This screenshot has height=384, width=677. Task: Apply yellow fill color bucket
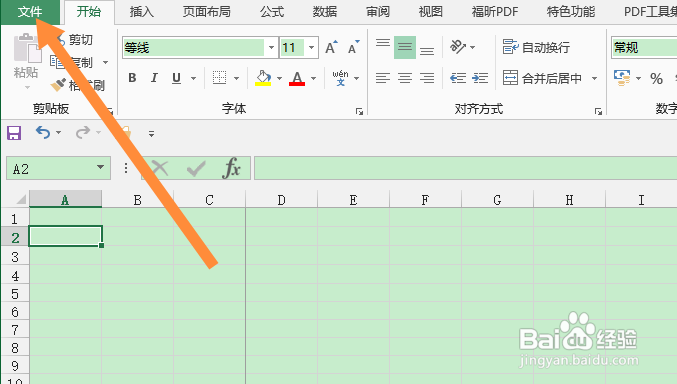point(263,78)
